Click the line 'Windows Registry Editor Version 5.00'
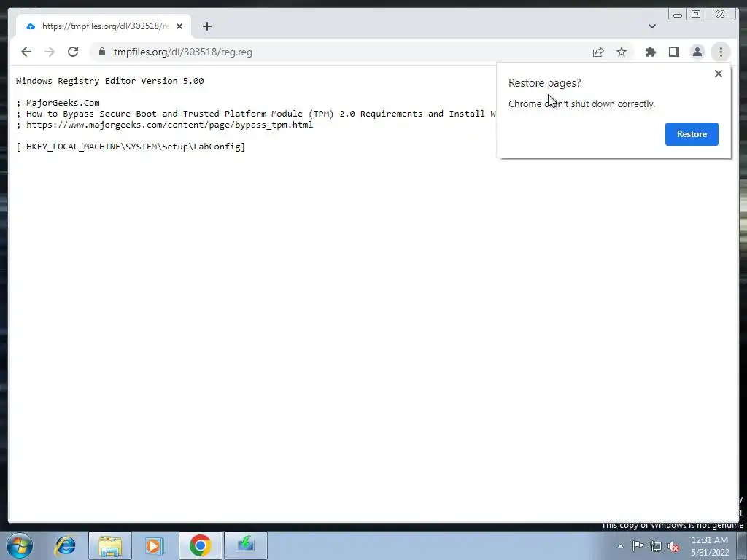 (x=110, y=81)
